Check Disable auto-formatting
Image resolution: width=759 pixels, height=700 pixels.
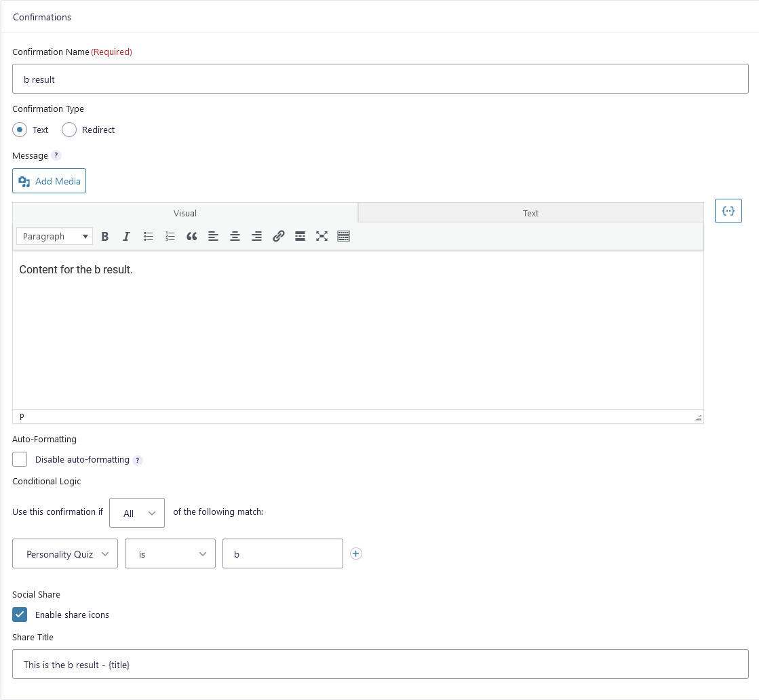pyautogui.click(x=20, y=459)
